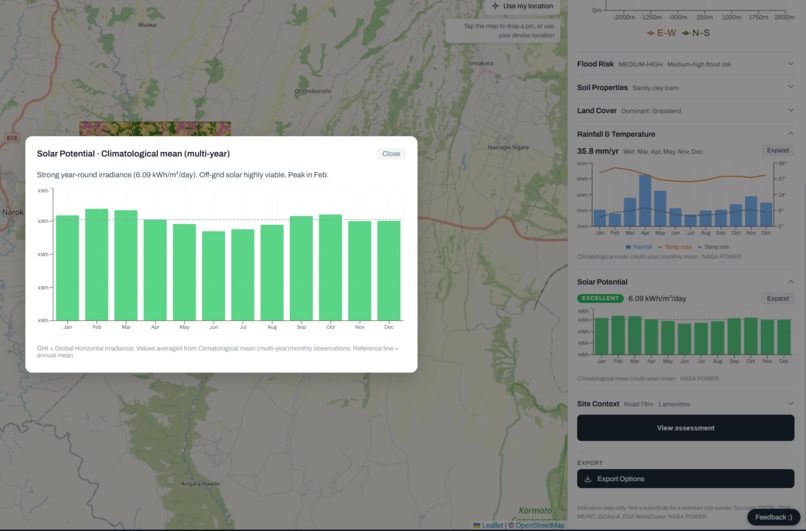
Task: Expand the Land Cover section
Action: point(685,111)
